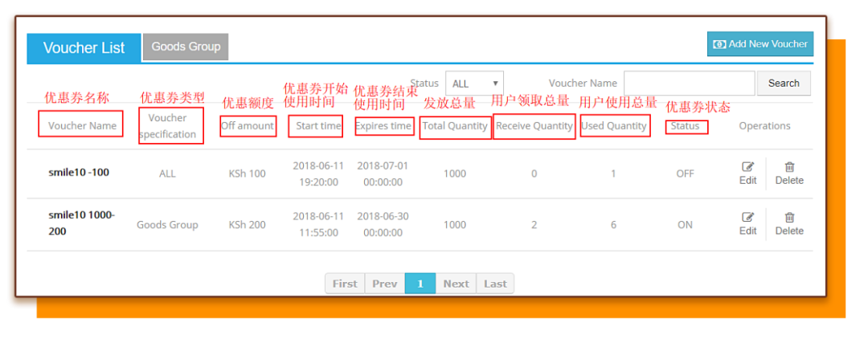Delete the smile10 -100 voucher
This screenshot has height=343, width=868.
(789, 174)
